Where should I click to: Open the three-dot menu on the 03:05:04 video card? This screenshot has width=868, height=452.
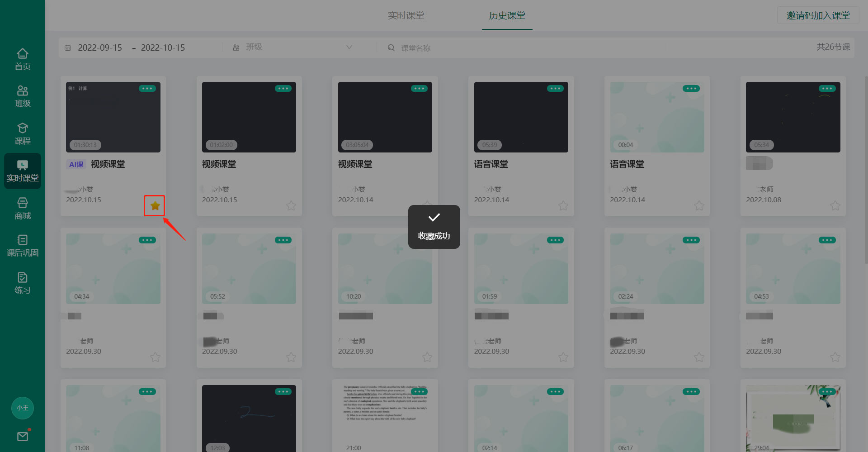[419, 88]
